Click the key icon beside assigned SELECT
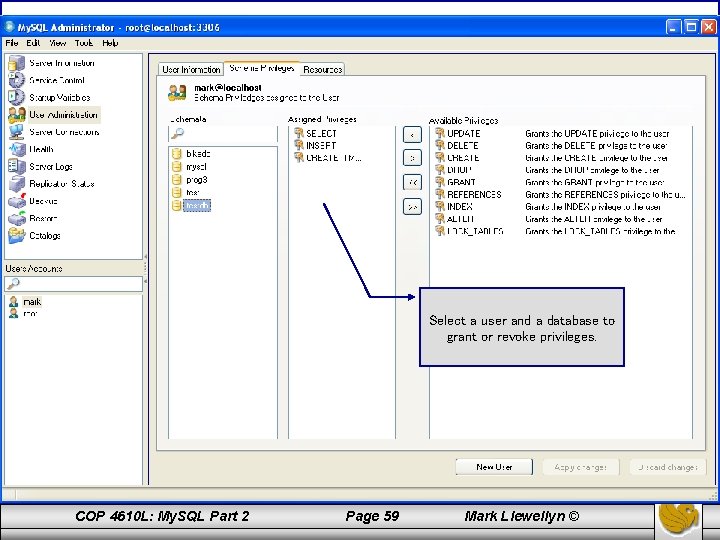 coord(299,133)
